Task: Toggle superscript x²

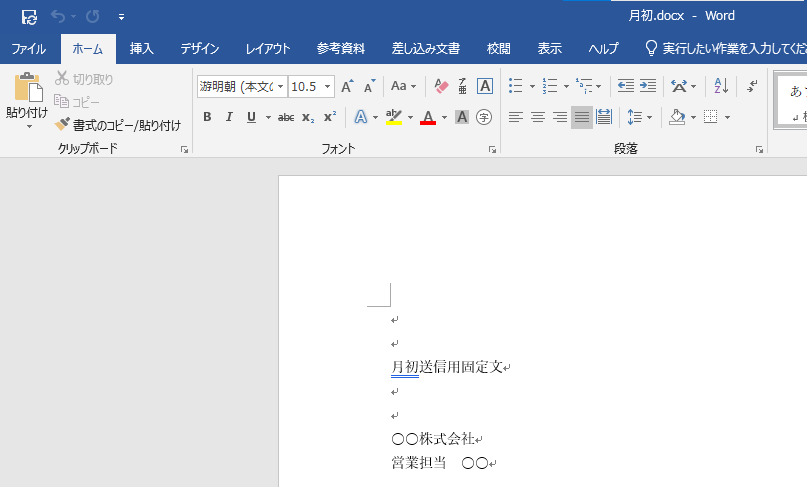Action: pyautogui.click(x=330, y=117)
